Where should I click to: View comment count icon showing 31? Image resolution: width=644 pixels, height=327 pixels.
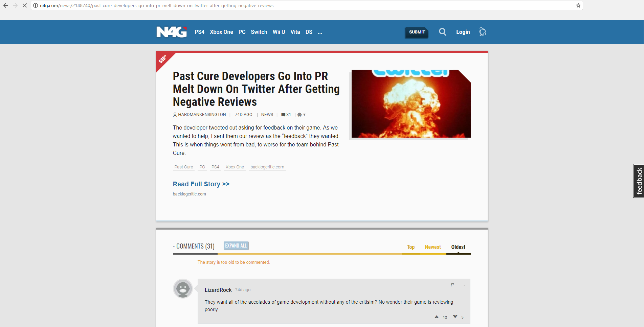point(286,115)
